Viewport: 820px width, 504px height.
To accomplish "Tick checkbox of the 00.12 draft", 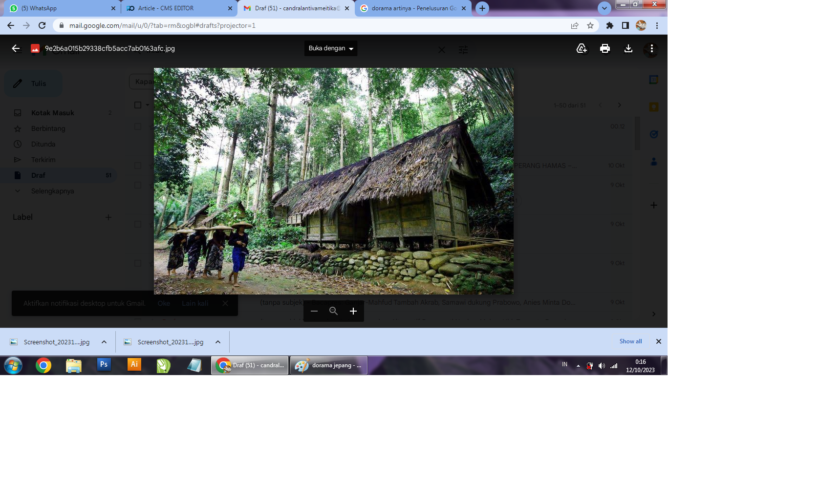I will tap(138, 126).
